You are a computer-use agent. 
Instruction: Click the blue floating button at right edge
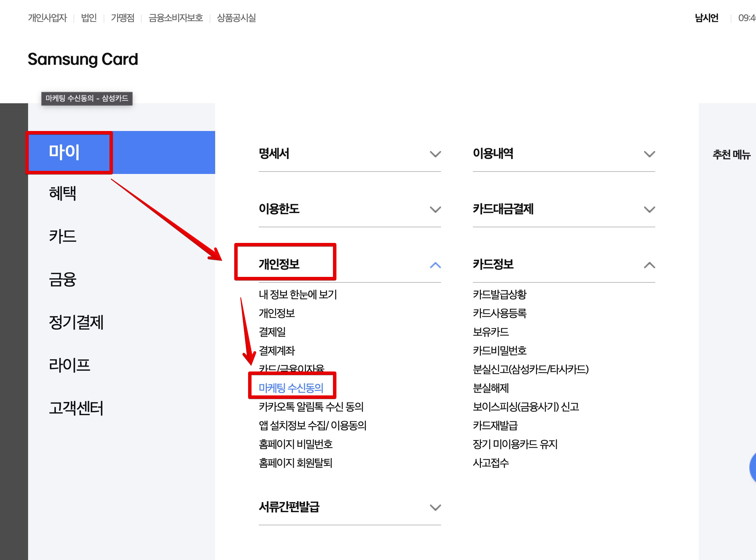[753, 468]
